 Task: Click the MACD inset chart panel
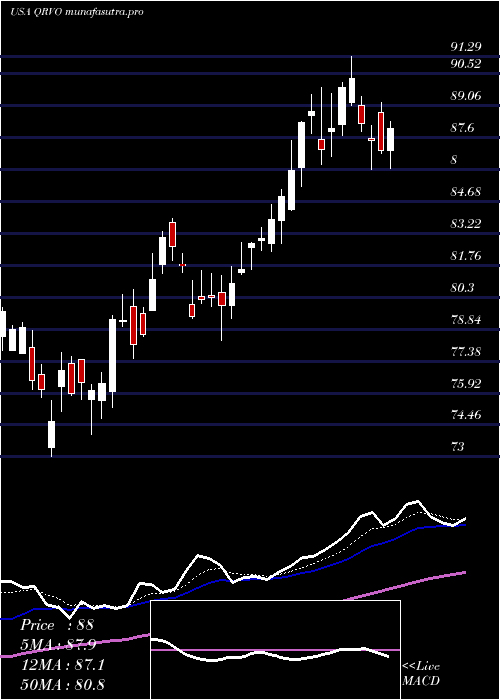tap(275, 650)
